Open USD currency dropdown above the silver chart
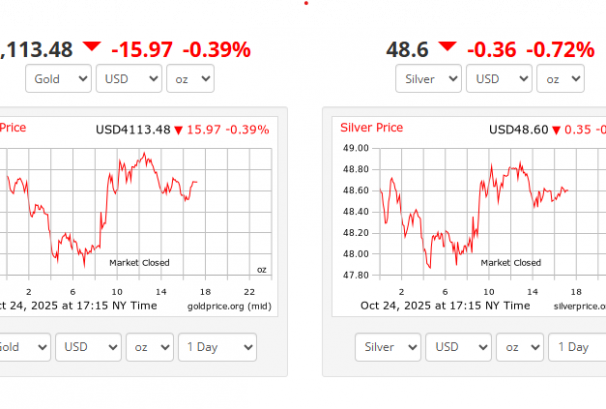 pos(499,79)
